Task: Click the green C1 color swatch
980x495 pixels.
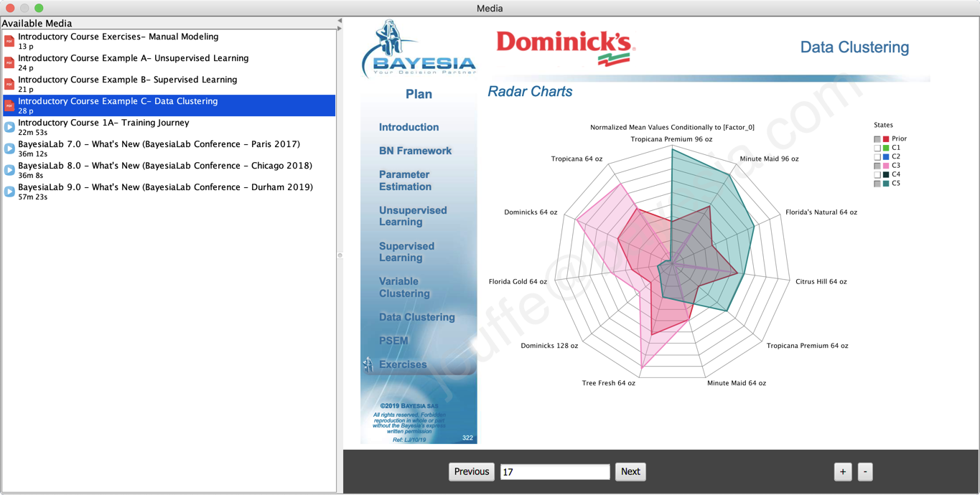Action: point(886,148)
